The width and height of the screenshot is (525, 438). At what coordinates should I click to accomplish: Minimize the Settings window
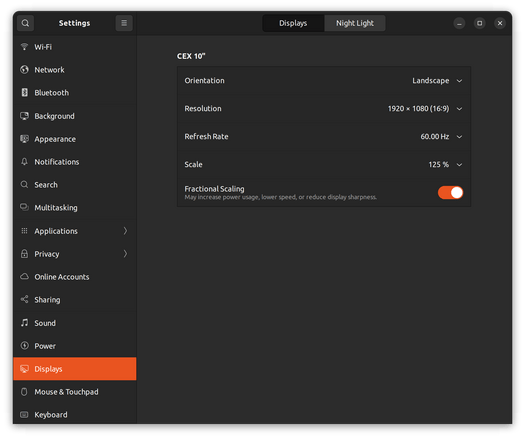point(459,23)
